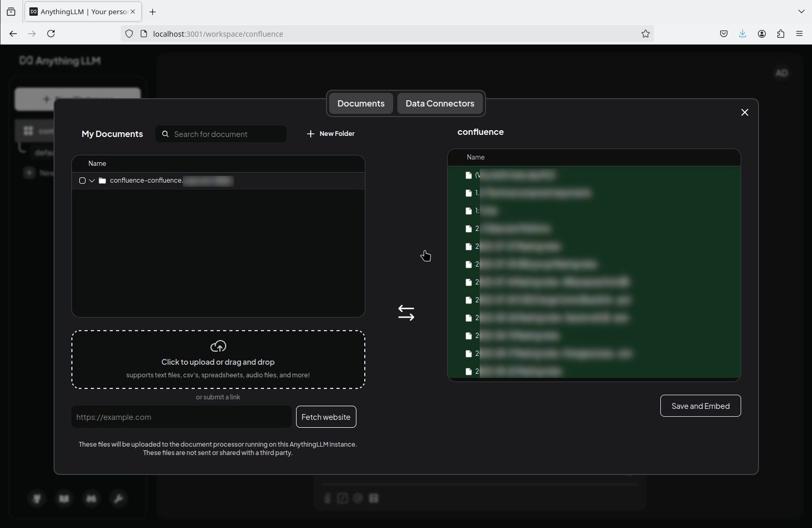
Task: Open the Firefox downloads panel
Action: [743, 34]
